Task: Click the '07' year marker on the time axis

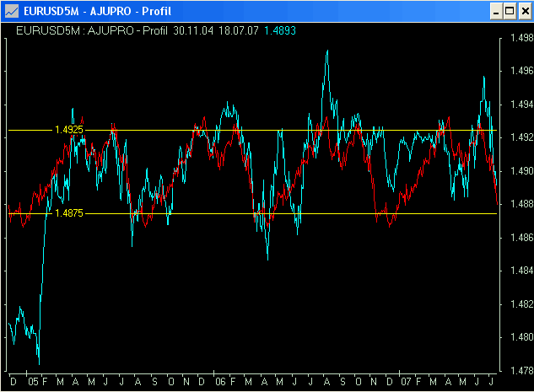Action: tap(406, 382)
